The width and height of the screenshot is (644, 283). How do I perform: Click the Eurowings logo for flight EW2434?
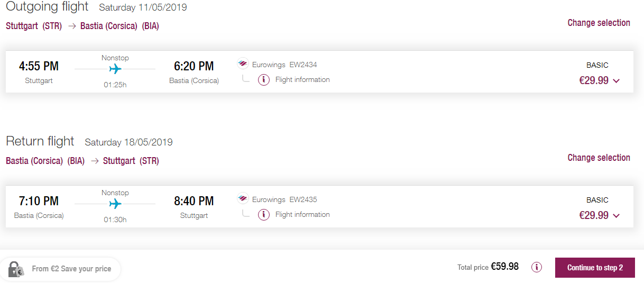click(243, 64)
